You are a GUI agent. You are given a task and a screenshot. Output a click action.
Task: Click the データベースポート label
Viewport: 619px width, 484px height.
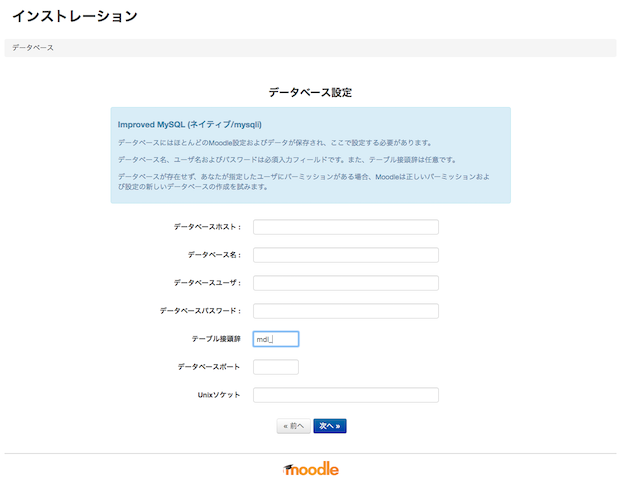click(209, 367)
